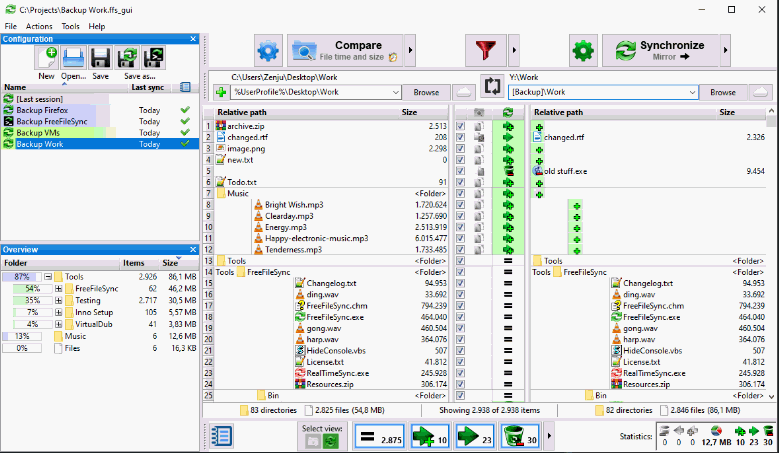Show files to create right 10
This screenshot has width=779, height=453.
coord(430,437)
